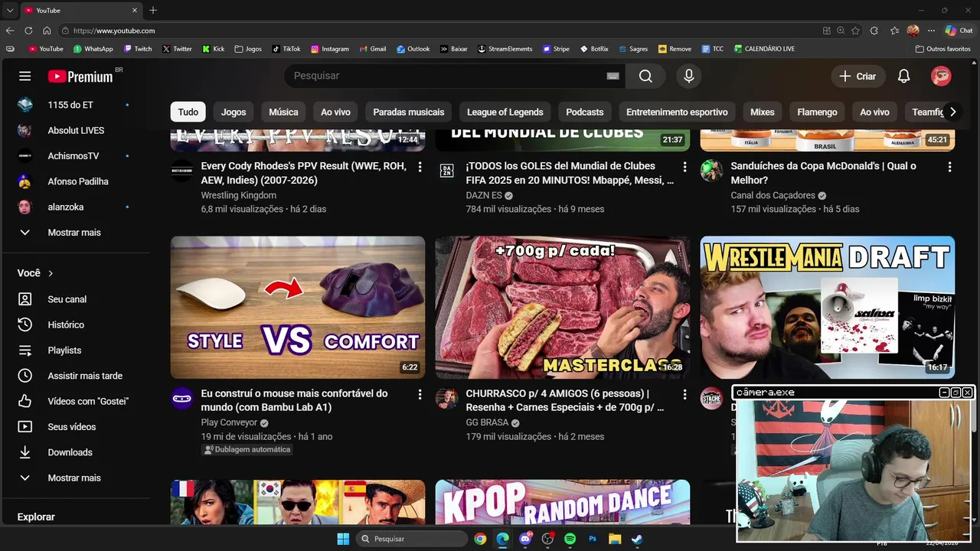Open the Windows Start menu
Viewport: 980px width, 551px height.
[x=343, y=539]
